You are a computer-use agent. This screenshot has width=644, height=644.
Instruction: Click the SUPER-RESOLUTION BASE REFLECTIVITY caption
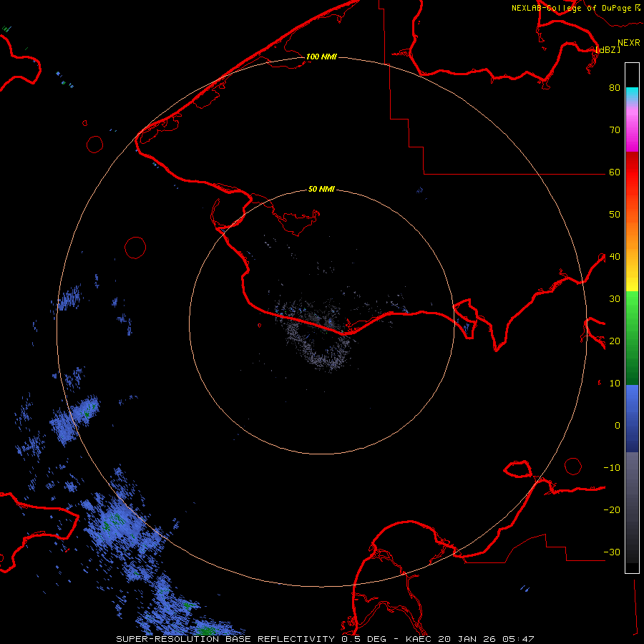click(x=225, y=639)
